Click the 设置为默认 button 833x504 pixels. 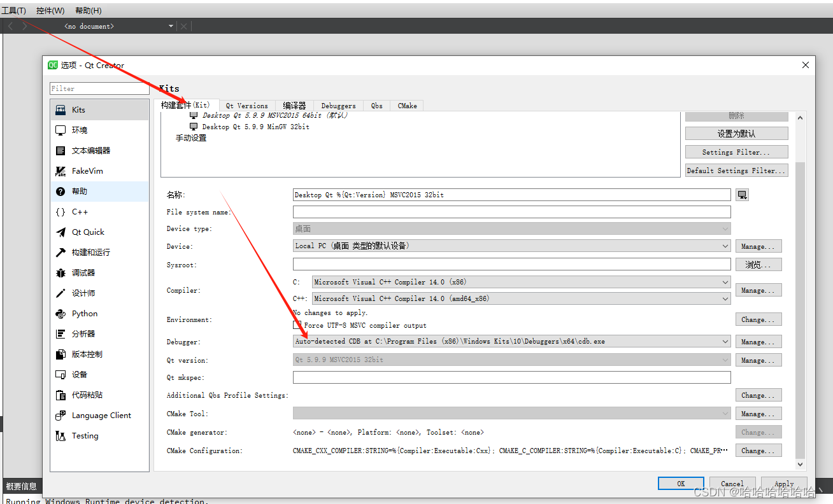point(737,134)
